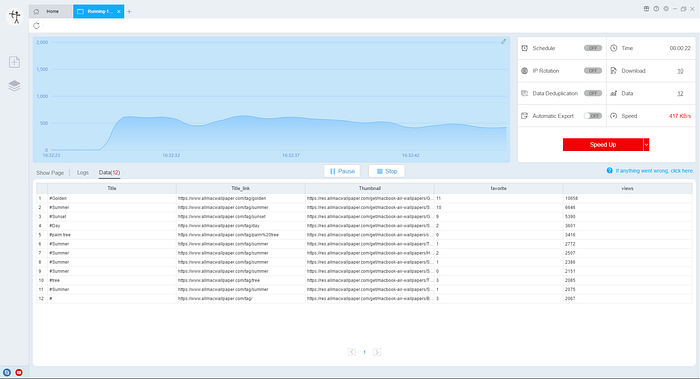This screenshot has width=700, height=379.
Task: Close the Running task tab
Action: (119, 12)
